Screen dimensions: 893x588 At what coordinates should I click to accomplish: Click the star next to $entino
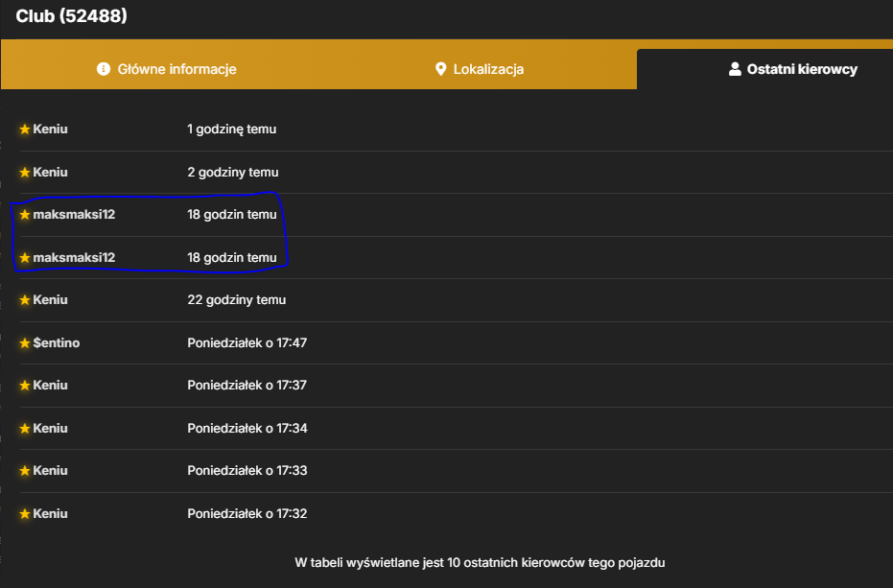[x=25, y=343]
